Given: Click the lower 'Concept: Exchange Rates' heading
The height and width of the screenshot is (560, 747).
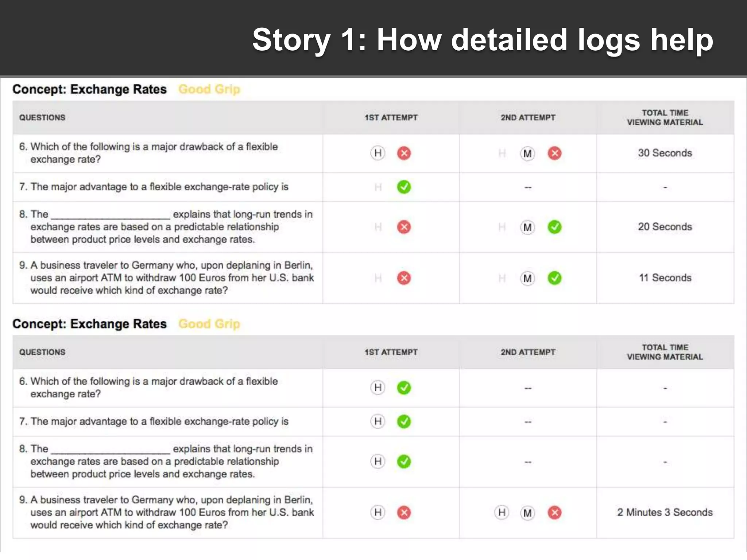Looking at the screenshot, I should tap(89, 323).
